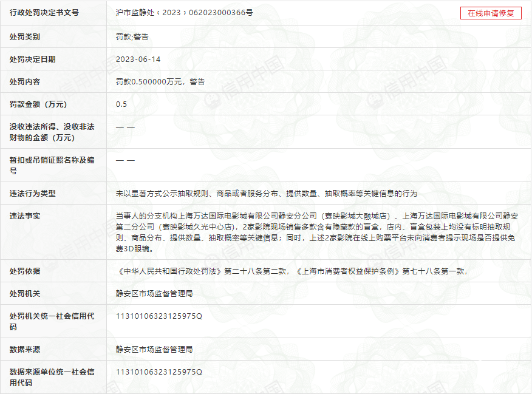The image size is (532, 394).
Task: Select the fine amount value 0.5
Action: [121, 104]
